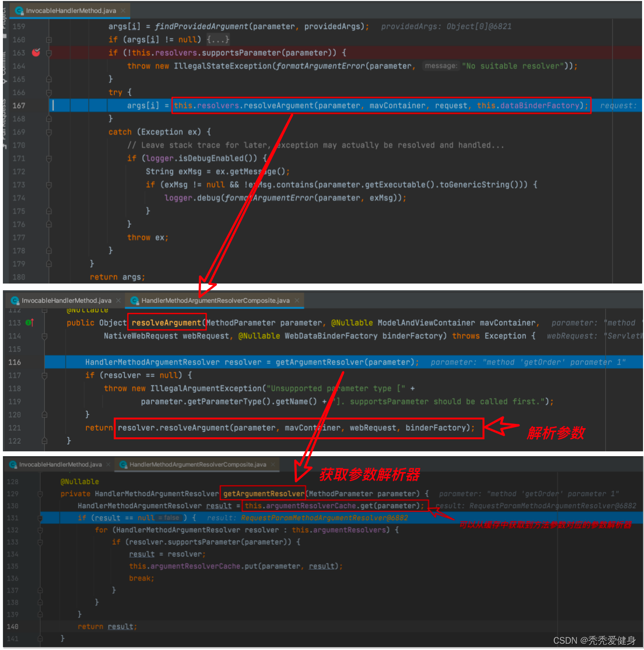Click 'dataBinderFactory' on line 167
The width and height of the screenshot is (644, 650).
click(x=539, y=105)
